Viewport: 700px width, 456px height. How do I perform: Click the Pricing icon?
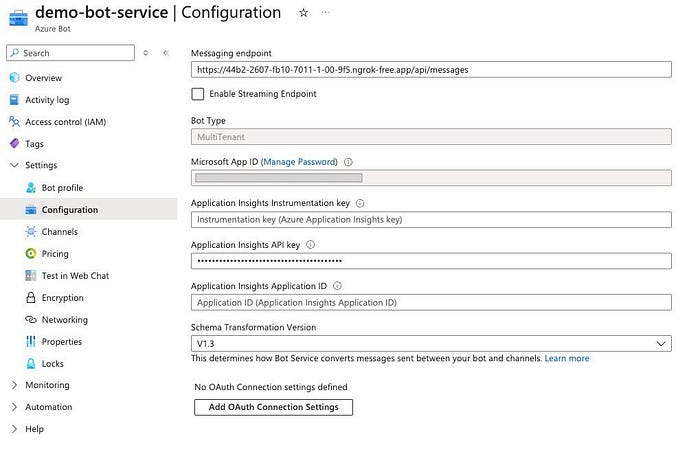(32, 254)
